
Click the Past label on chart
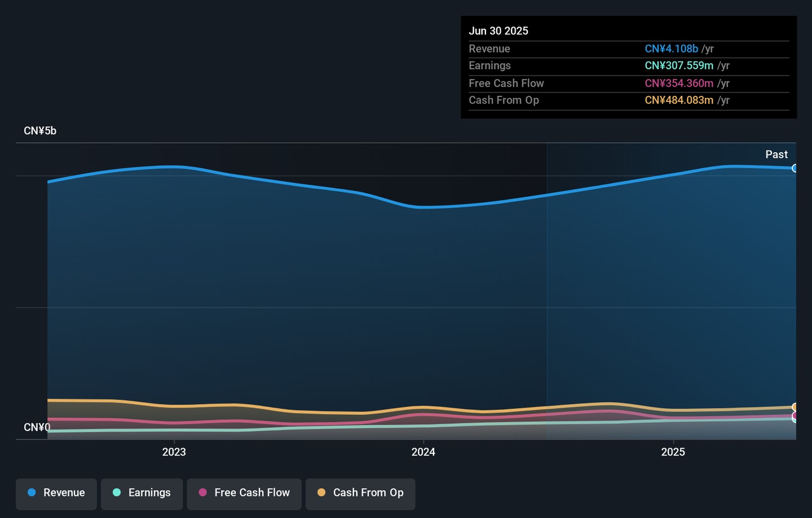(776, 154)
